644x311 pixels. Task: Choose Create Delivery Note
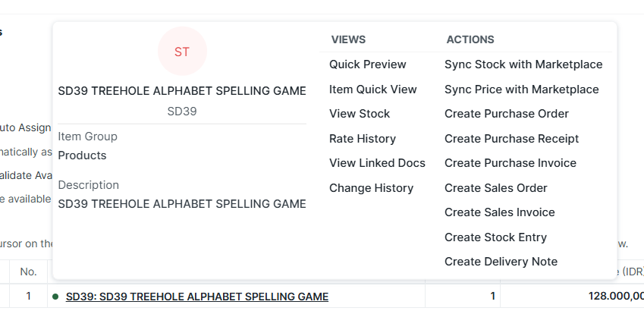coord(501,262)
